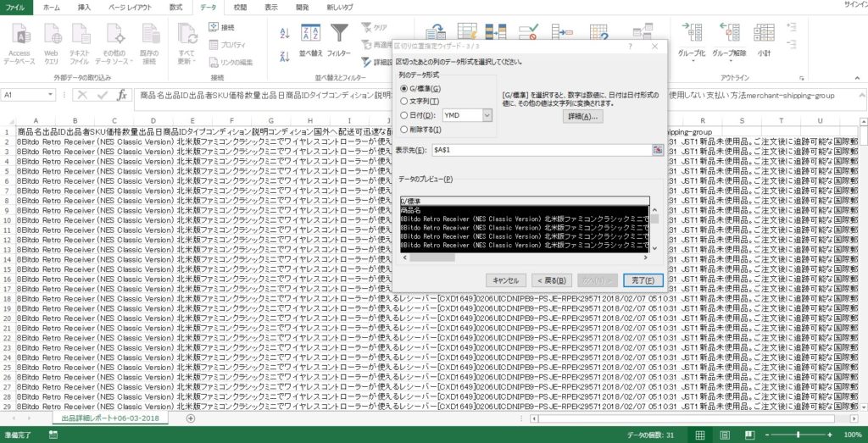Select the 文字列 (Text) radio button

tap(403, 102)
